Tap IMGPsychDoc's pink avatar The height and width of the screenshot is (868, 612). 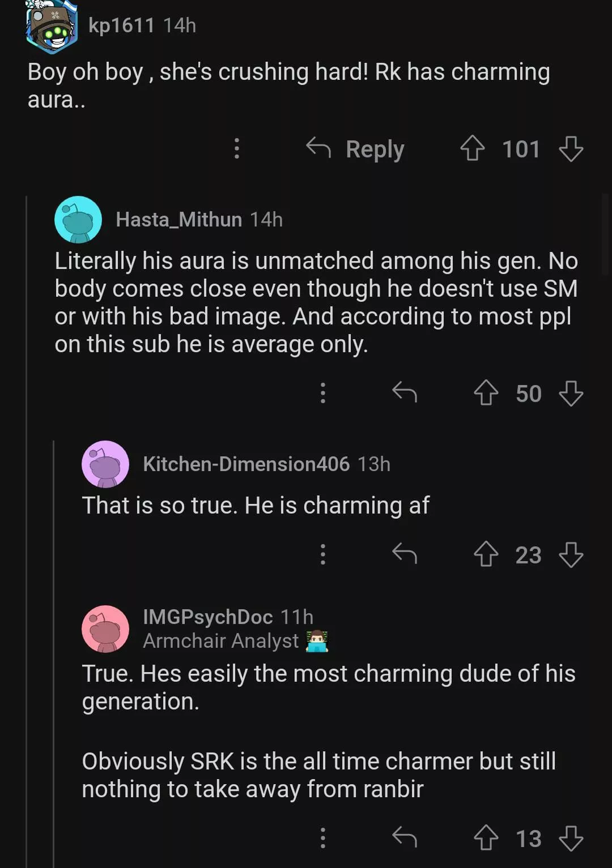105,628
